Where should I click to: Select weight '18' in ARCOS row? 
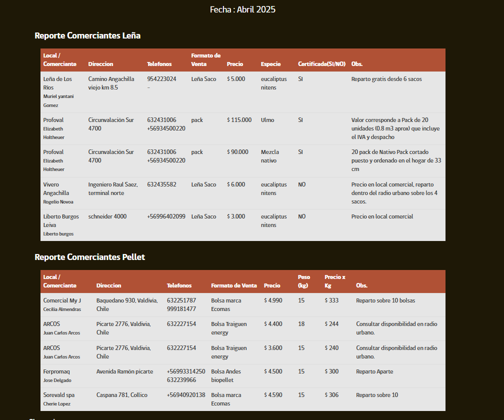coord(301,324)
